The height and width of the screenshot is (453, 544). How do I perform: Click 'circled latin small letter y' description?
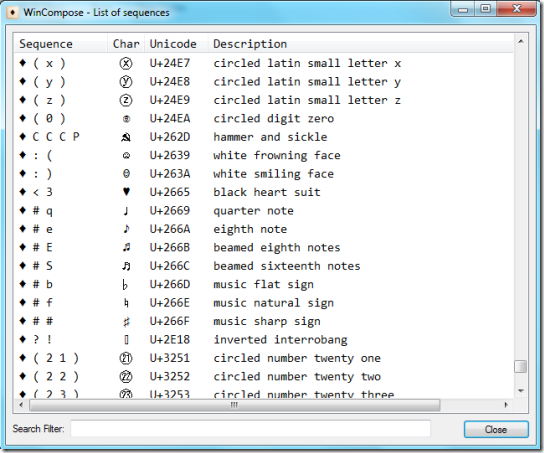tap(307, 82)
